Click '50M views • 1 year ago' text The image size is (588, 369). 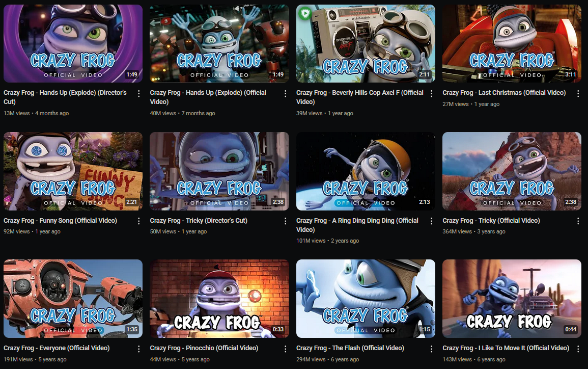[x=179, y=231]
